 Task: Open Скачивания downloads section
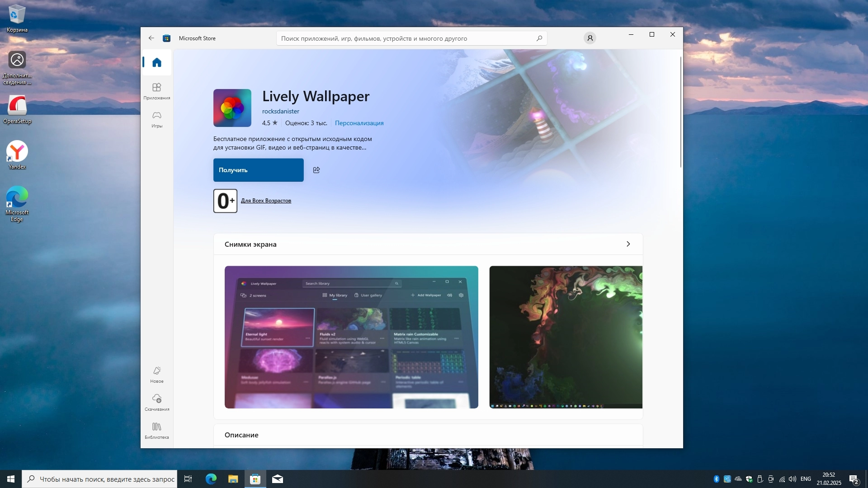(157, 403)
